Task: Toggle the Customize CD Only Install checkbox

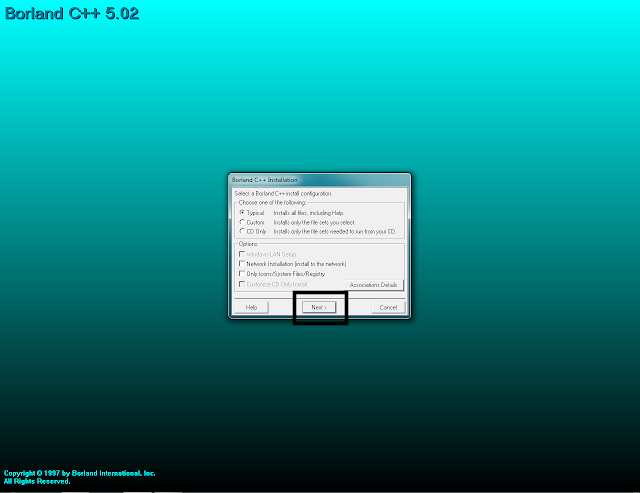Action: (x=242, y=284)
